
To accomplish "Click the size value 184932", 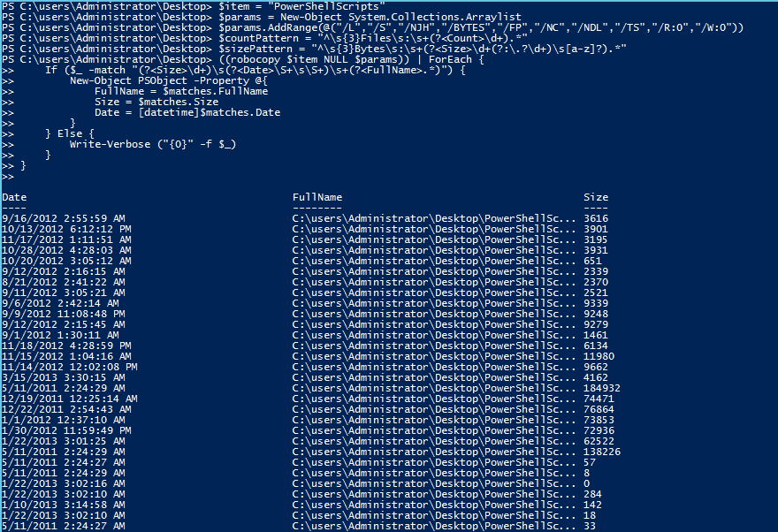I will click(602, 388).
